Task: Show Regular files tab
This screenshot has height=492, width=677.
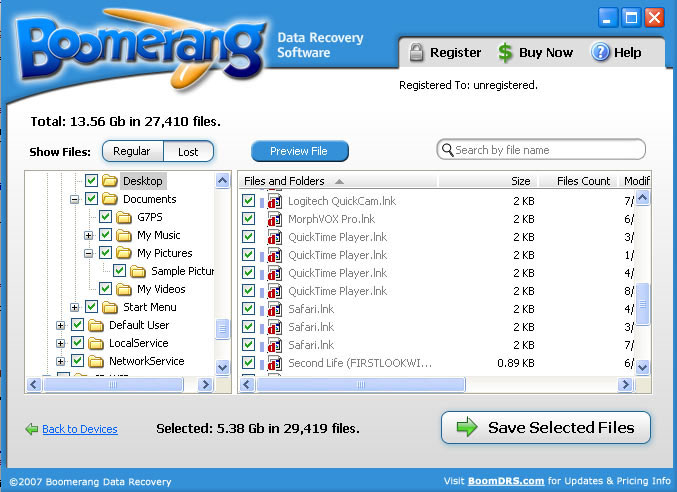Action: point(133,151)
